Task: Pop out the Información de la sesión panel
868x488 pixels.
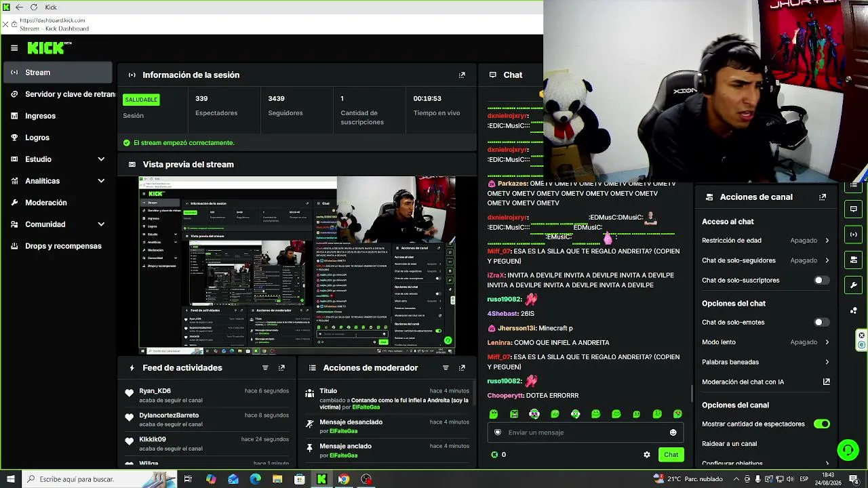Action: (462, 75)
